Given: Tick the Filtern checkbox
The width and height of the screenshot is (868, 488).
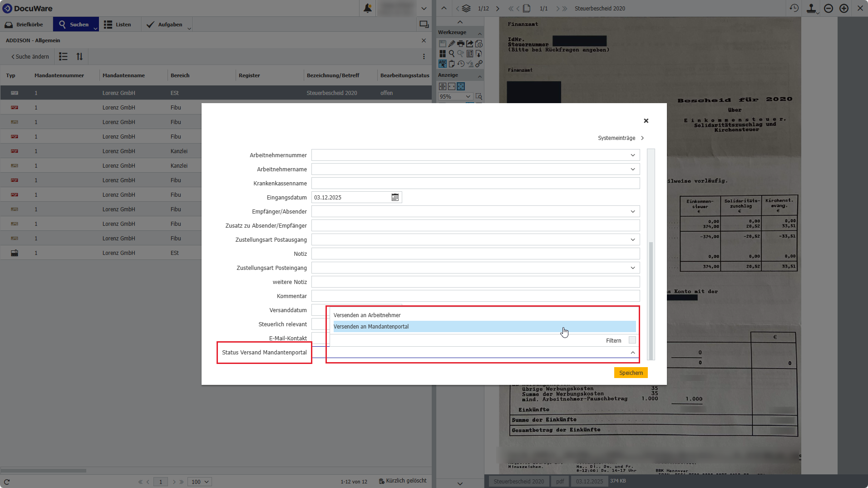Looking at the screenshot, I should click(632, 340).
